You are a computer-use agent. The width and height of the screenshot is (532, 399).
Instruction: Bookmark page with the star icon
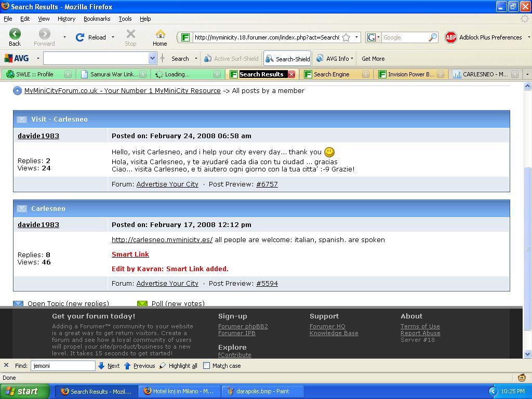(346, 37)
